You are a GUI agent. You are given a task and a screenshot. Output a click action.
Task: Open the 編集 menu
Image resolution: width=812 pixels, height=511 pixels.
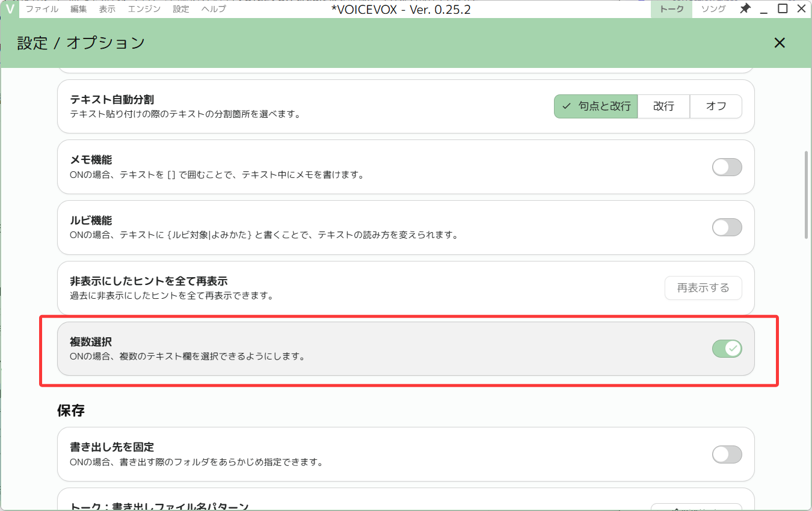click(78, 9)
